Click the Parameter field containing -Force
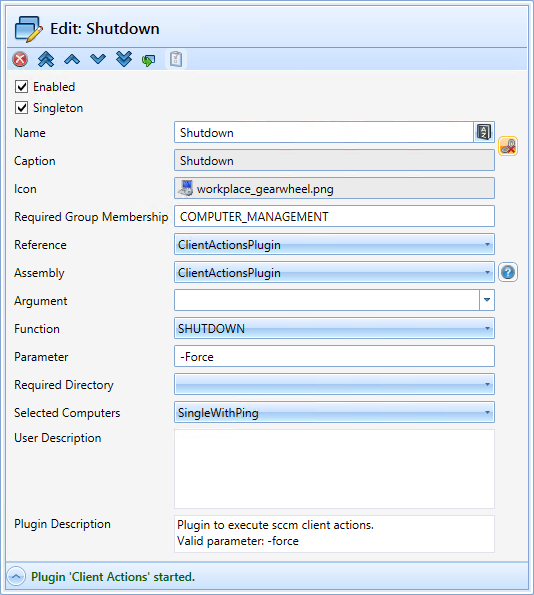This screenshot has height=595, width=534. 334,356
